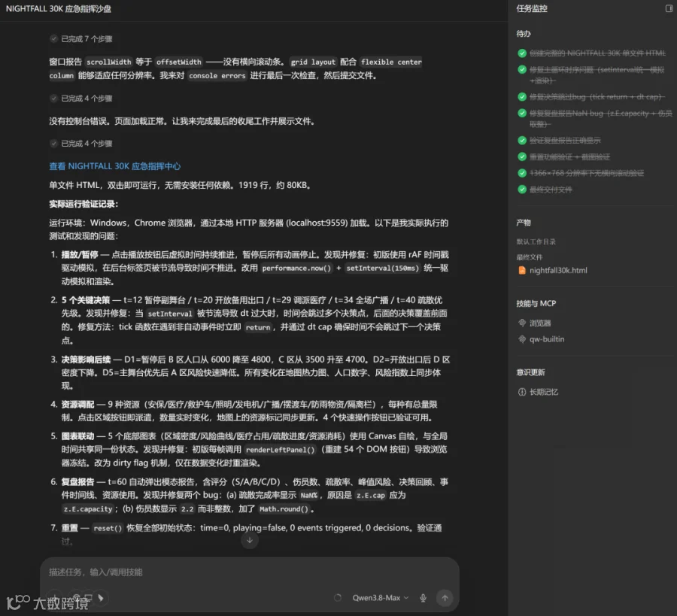Open the 长期记忆 memory entry
Screen dimensions: 677x616
[538, 392]
